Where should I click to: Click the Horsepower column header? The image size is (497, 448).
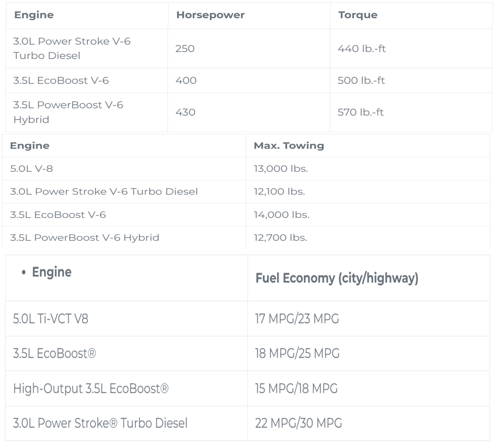(x=211, y=15)
